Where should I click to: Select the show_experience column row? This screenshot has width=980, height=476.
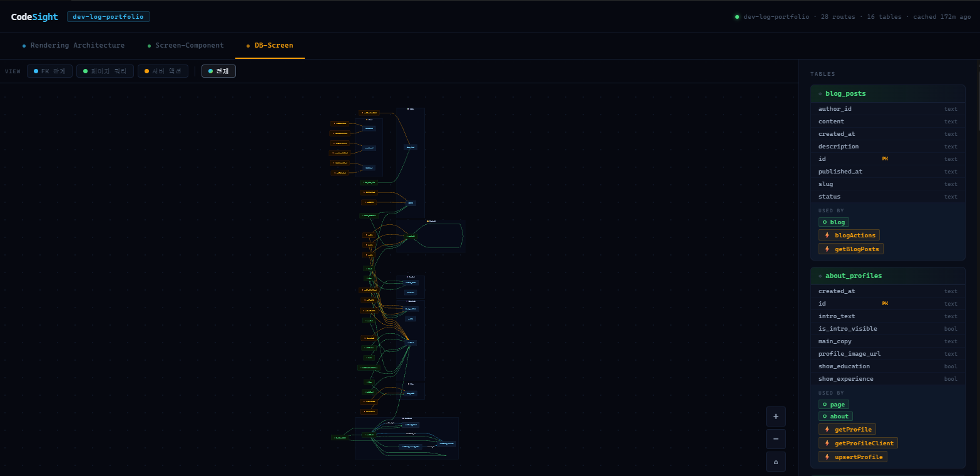(x=888, y=379)
